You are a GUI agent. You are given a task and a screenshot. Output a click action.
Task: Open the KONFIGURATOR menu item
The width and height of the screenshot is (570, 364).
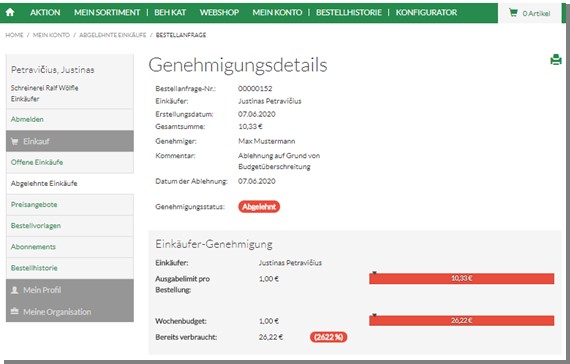(426, 12)
